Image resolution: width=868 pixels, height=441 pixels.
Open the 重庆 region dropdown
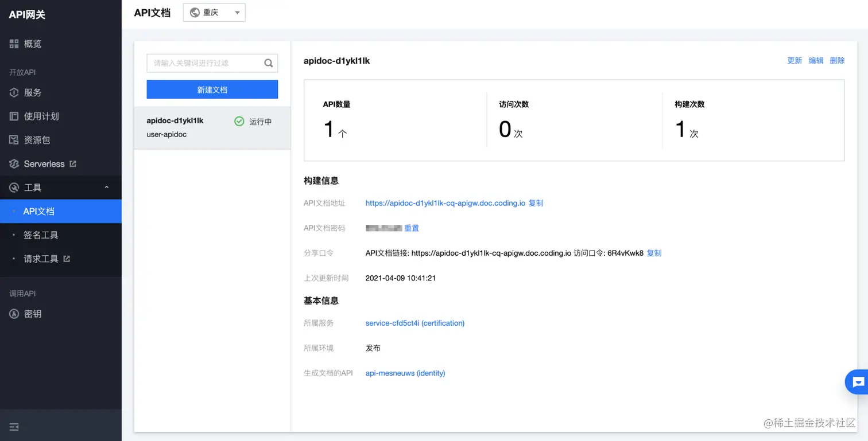point(214,12)
